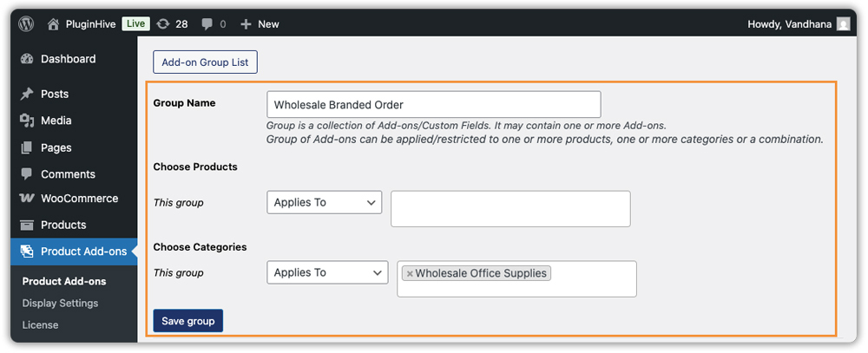868x353 pixels.
Task: Open the License submenu link
Action: pos(40,324)
